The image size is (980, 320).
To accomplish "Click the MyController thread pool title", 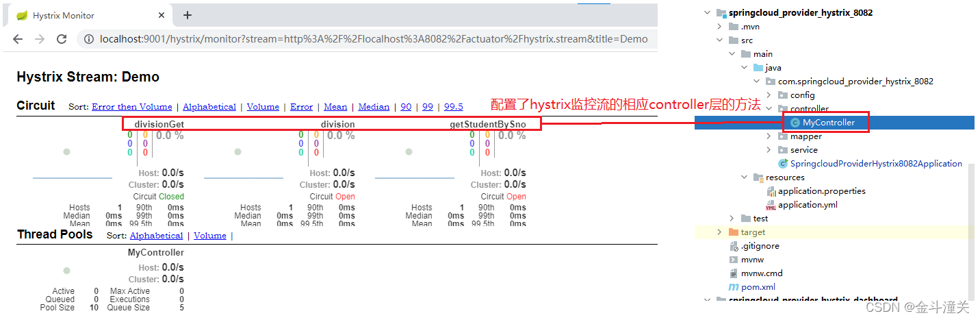I will click(x=156, y=253).
